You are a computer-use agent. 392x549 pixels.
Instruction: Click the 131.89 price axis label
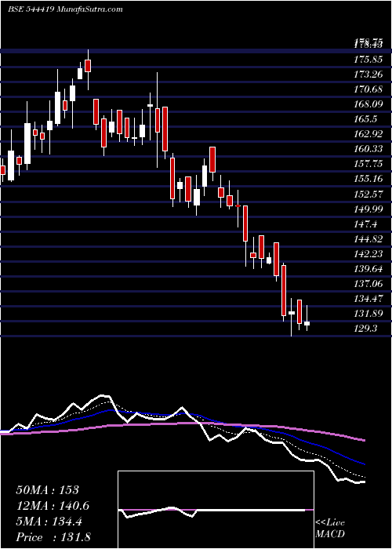click(x=368, y=314)
